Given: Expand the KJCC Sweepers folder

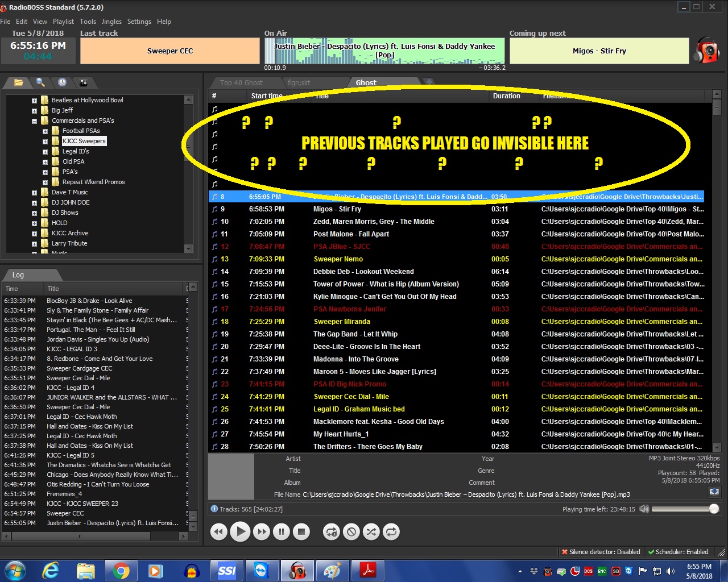Looking at the screenshot, I should (45, 142).
